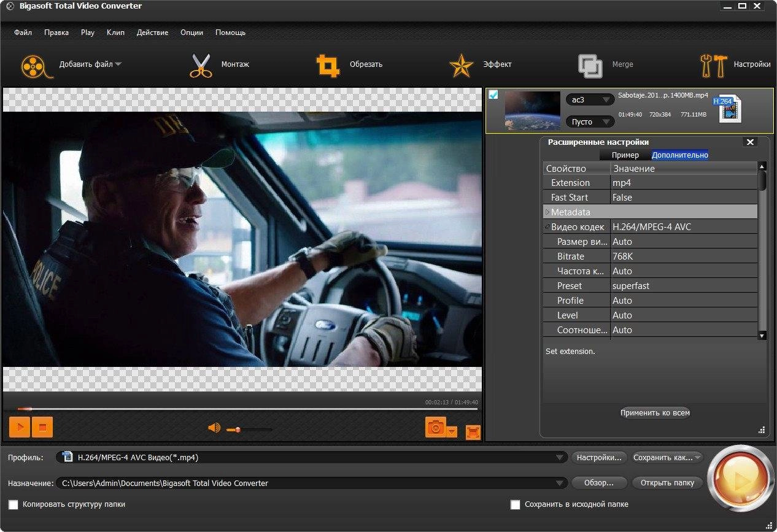Click the Preset value superfast
Viewport: 777px width, 532px height.
pos(684,286)
